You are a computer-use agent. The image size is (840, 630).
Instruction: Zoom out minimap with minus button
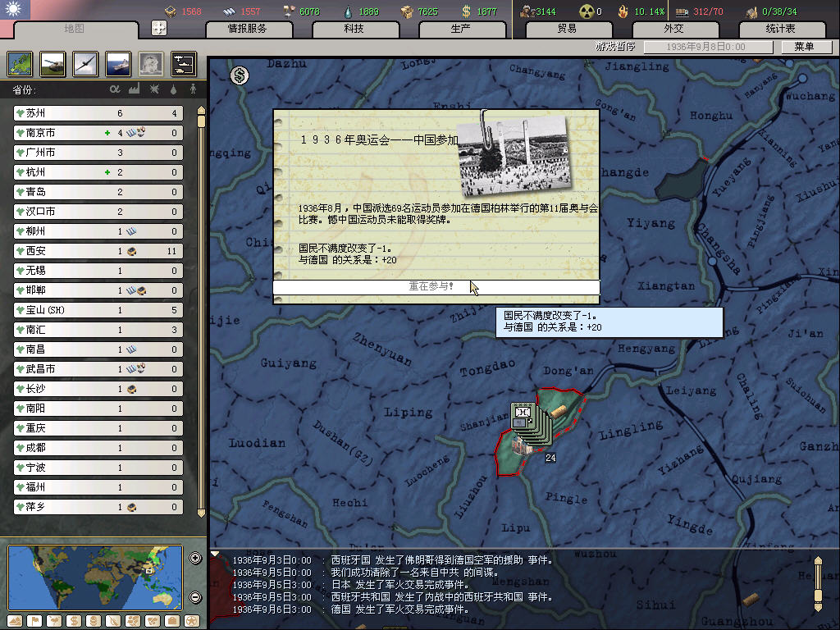tap(195, 597)
